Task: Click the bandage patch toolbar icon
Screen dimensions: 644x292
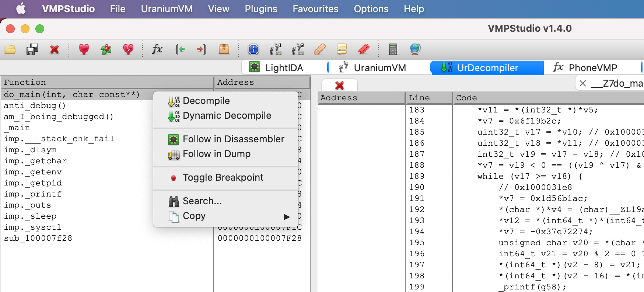Action: click(320, 49)
